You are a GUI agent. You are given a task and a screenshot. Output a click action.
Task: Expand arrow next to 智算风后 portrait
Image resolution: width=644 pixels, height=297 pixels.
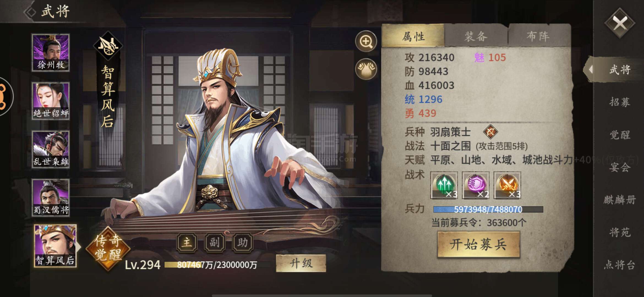78,247
